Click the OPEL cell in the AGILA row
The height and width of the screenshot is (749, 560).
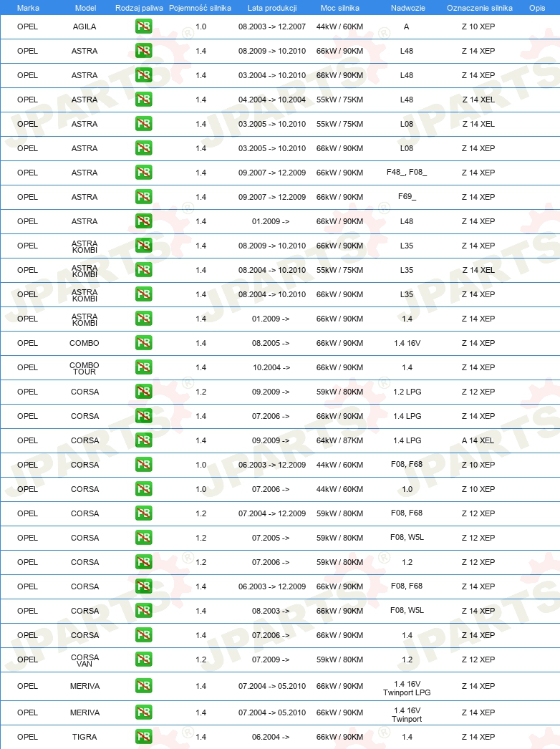coord(27,26)
